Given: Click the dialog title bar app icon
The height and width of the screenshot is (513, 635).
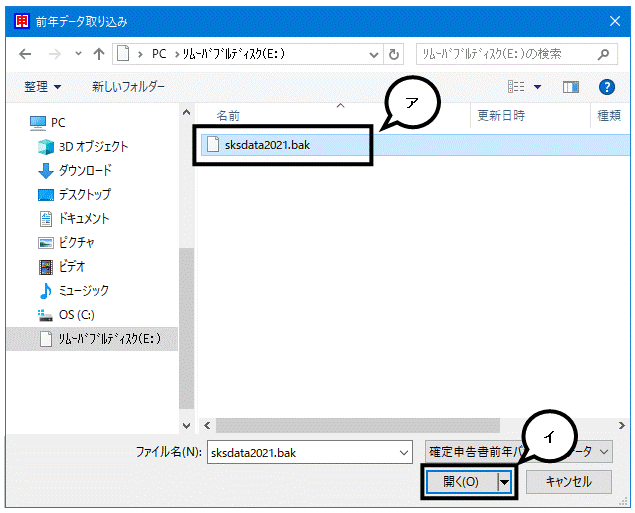Looking at the screenshot, I should pos(21,21).
